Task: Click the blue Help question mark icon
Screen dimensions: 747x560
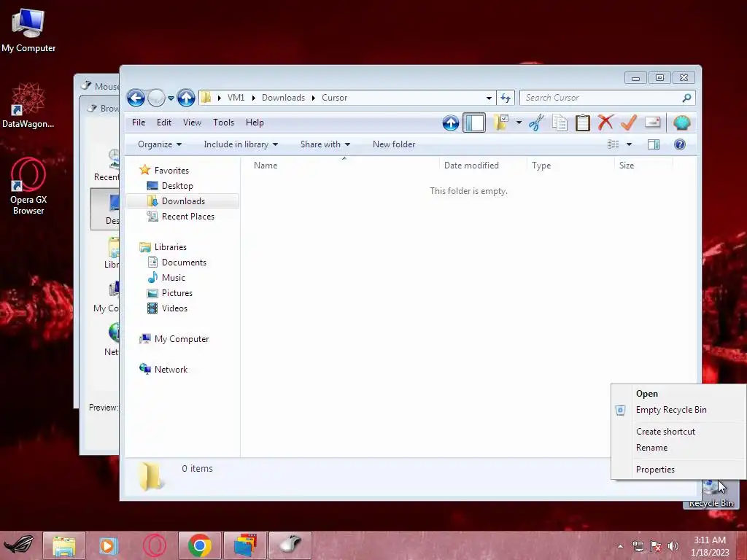Action: point(680,144)
